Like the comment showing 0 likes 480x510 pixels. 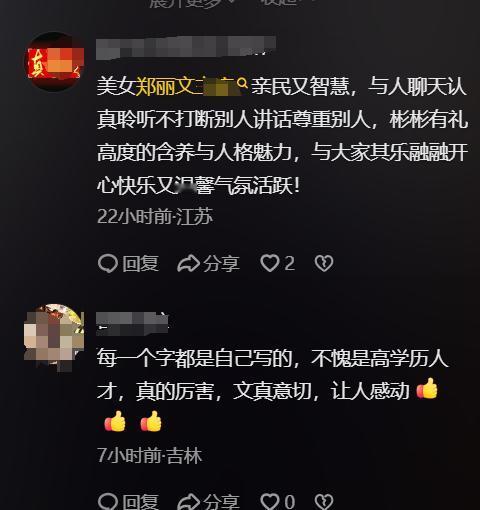click(277, 502)
